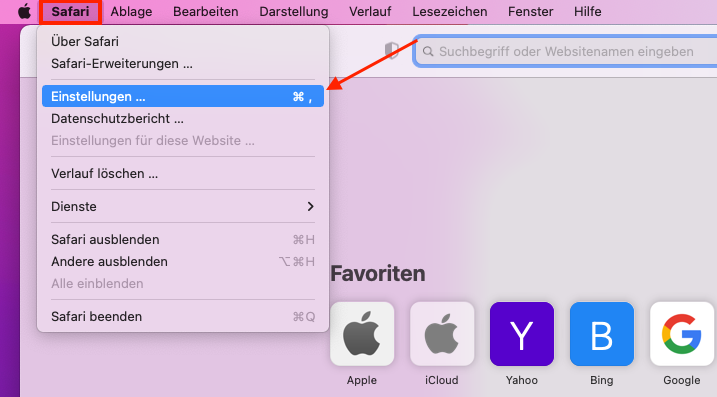Open the Yahoo favorite tile
The image size is (717, 397).
tap(522, 334)
